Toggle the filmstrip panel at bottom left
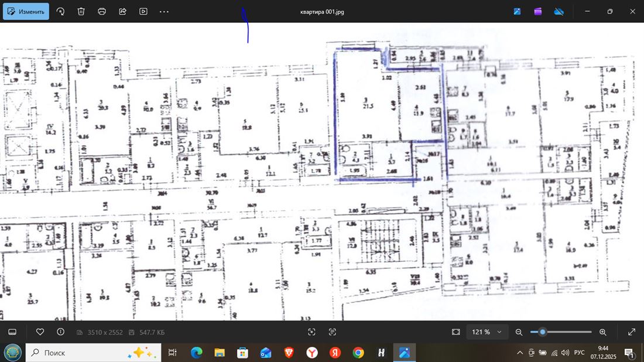Screen dimensions: 644x362 click(12, 332)
